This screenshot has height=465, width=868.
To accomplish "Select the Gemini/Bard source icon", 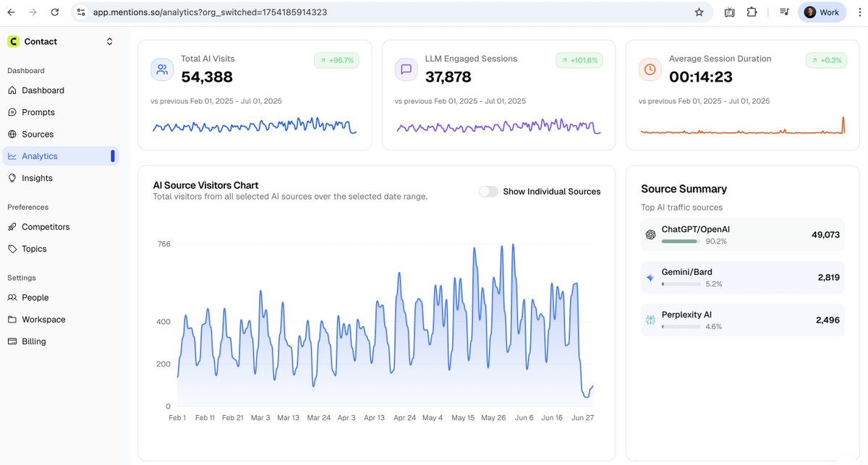I will (650, 278).
